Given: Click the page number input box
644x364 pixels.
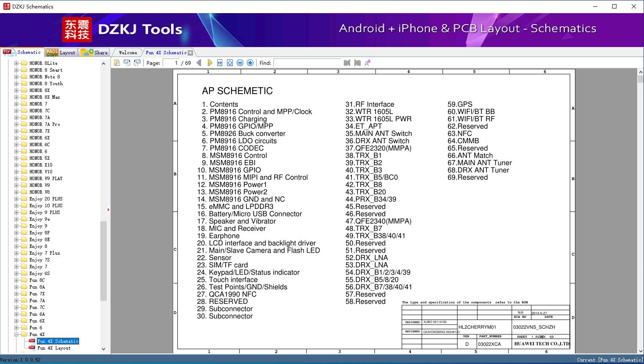Looking at the screenshot, I should tap(171, 63).
